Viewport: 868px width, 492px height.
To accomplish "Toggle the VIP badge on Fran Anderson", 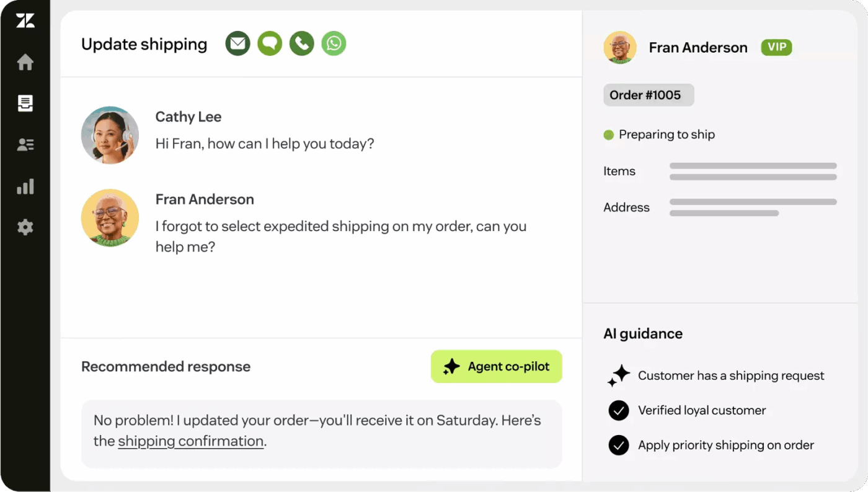I will (776, 47).
